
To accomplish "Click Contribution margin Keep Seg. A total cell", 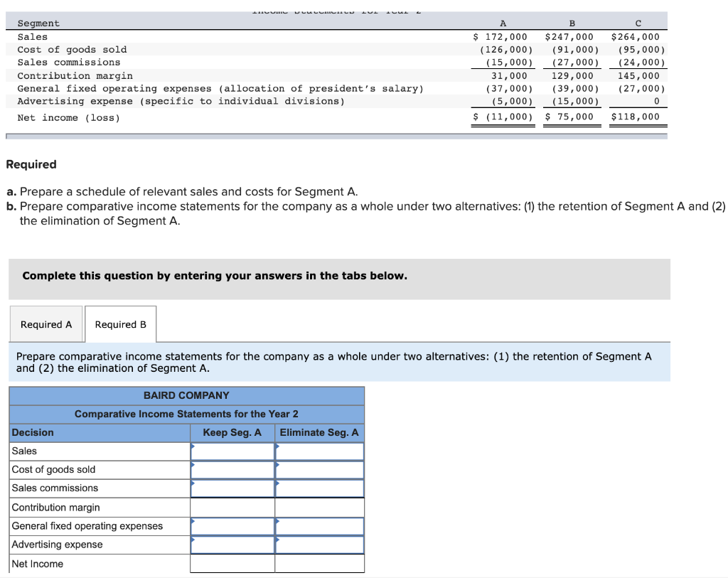I will coord(232,508).
